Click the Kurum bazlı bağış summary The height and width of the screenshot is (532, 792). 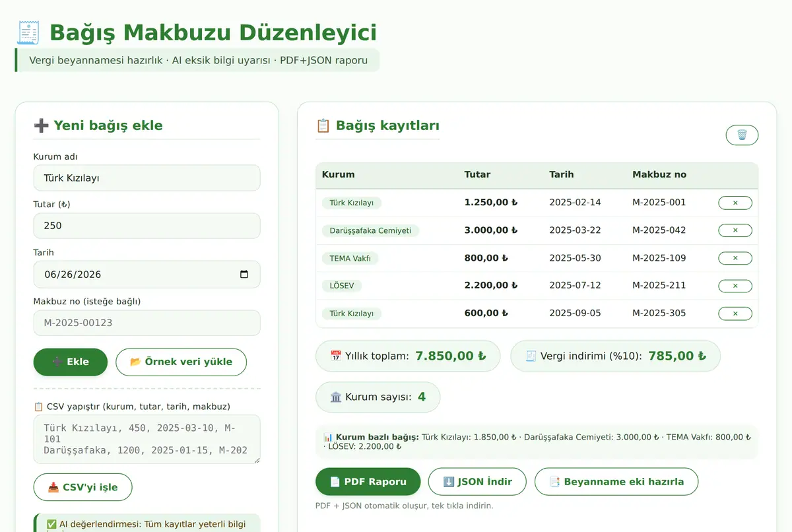point(537,442)
